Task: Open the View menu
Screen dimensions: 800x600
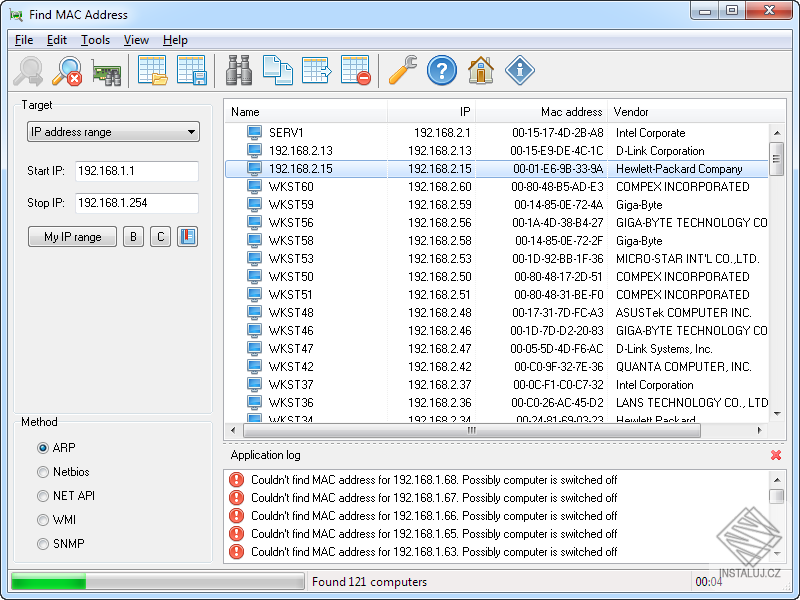Action: coord(136,40)
